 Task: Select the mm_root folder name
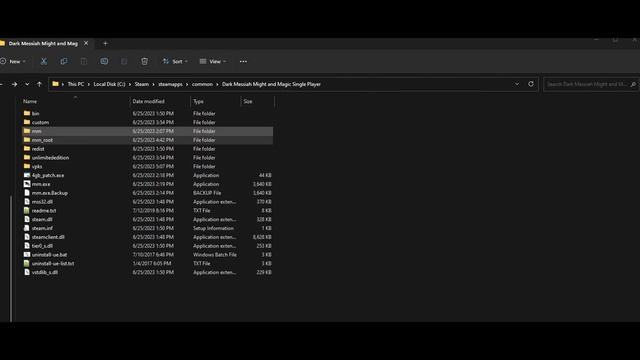[x=42, y=140]
